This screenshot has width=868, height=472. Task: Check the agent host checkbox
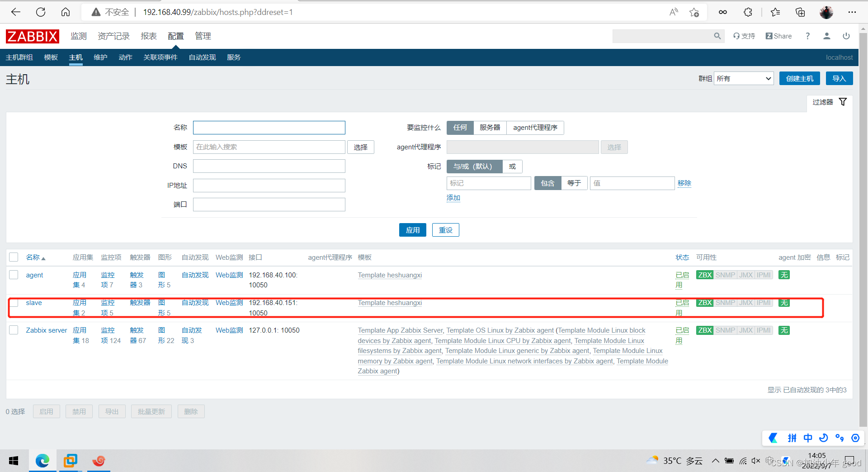(x=14, y=275)
